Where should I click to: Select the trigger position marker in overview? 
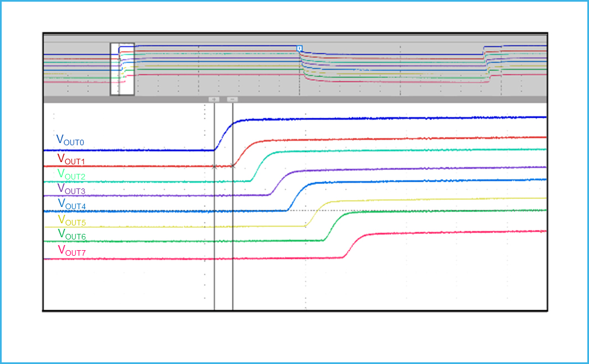pyautogui.click(x=299, y=48)
